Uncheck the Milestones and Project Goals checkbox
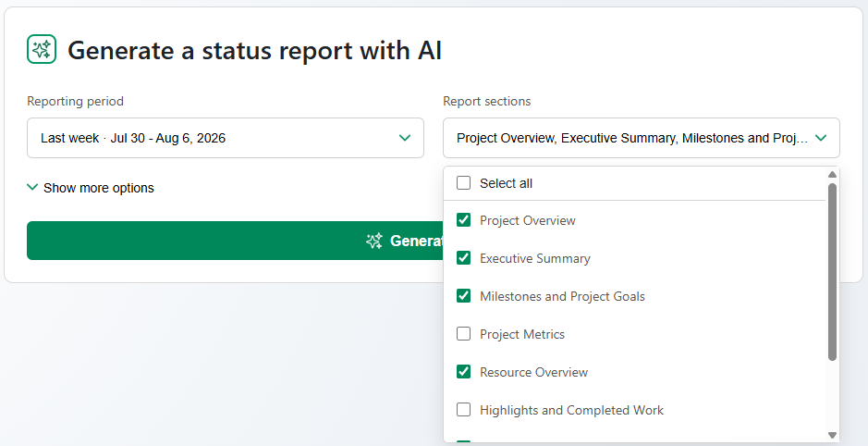The height and width of the screenshot is (446, 868). (x=463, y=296)
